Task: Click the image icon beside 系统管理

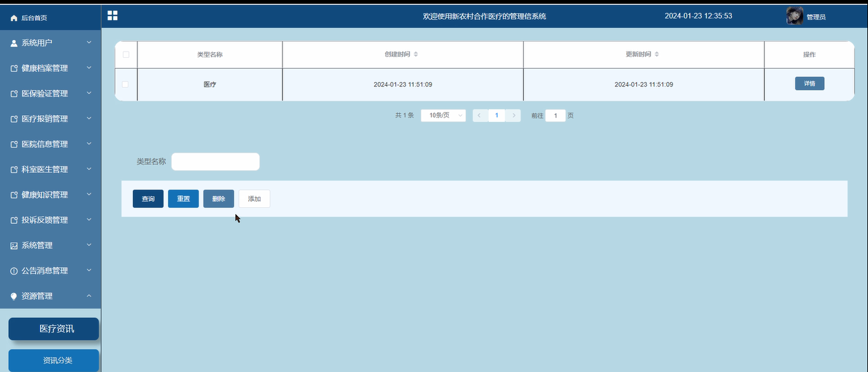Action: [14, 245]
